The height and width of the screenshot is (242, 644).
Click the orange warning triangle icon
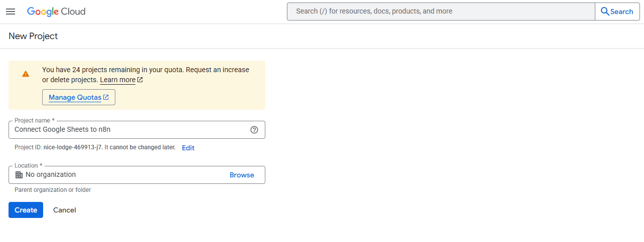26,74
